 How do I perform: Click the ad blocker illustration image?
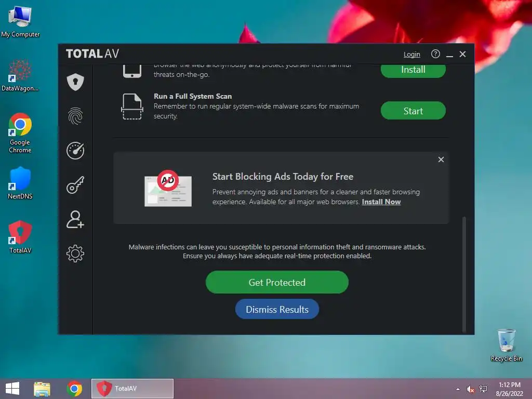168,188
